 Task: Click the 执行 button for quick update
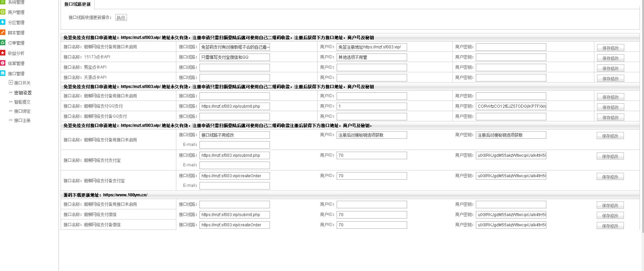coord(121,17)
